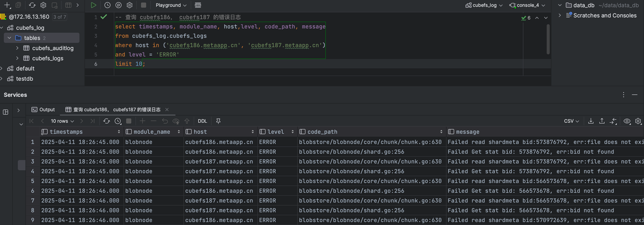
Task: Open result grid settings gear
Action: click(638, 121)
